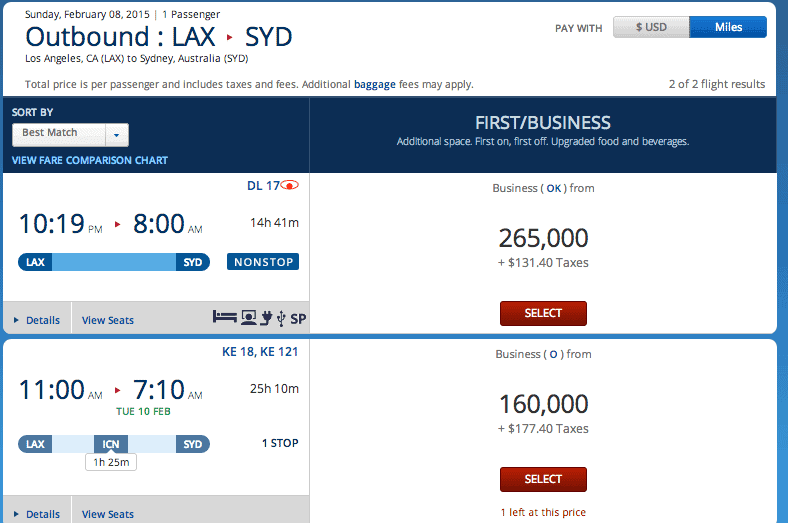This screenshot has width=788, height=523.
Task: Click the USB port amenity icon
Action: point(281,319)
